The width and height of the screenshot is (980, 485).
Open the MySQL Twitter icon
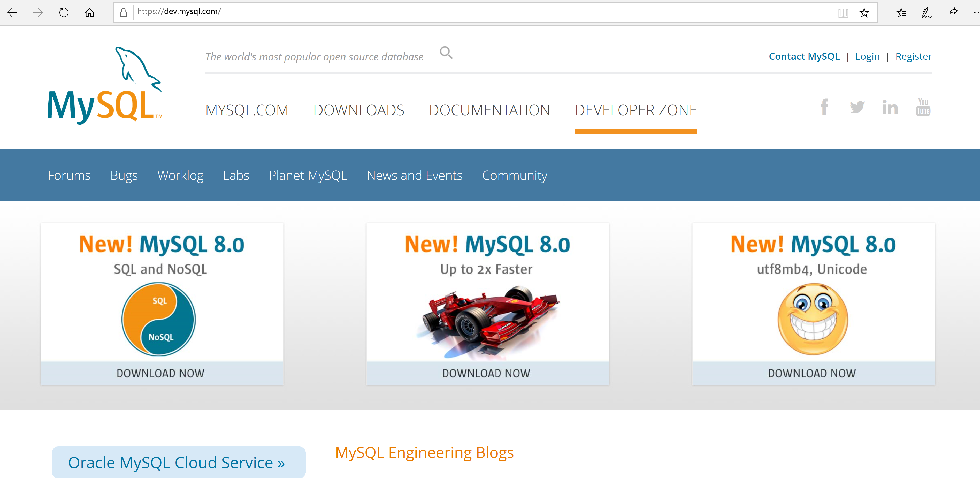click(x=857, y=107)
